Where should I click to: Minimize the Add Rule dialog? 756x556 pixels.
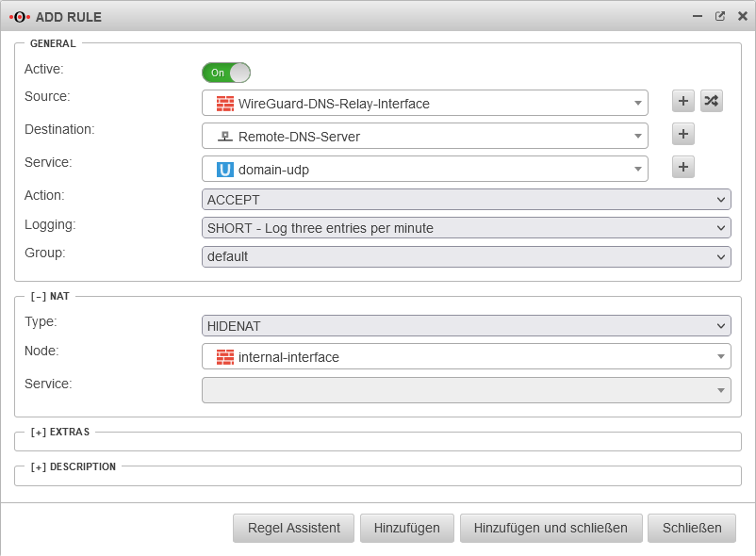[698, 16]
